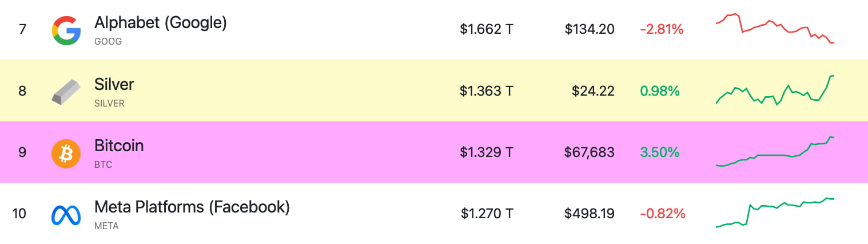Click the Alphabet Google logo icon

click(66, 30)
